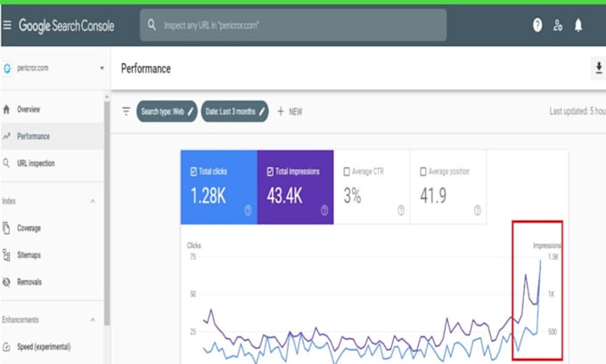The height and width of the screenshot is (364, 606).
Task: Edit Search type filter pencil icon
Action: (191, 111)
